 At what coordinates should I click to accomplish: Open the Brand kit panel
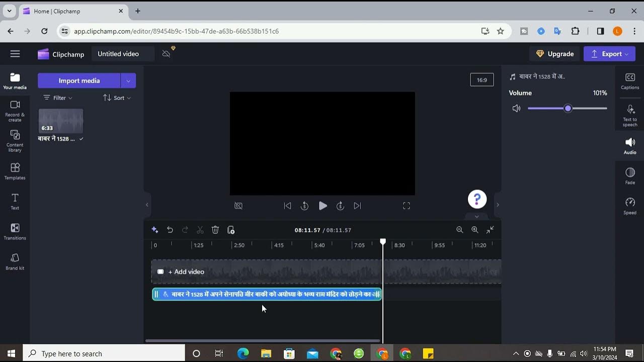click(15, 261)
